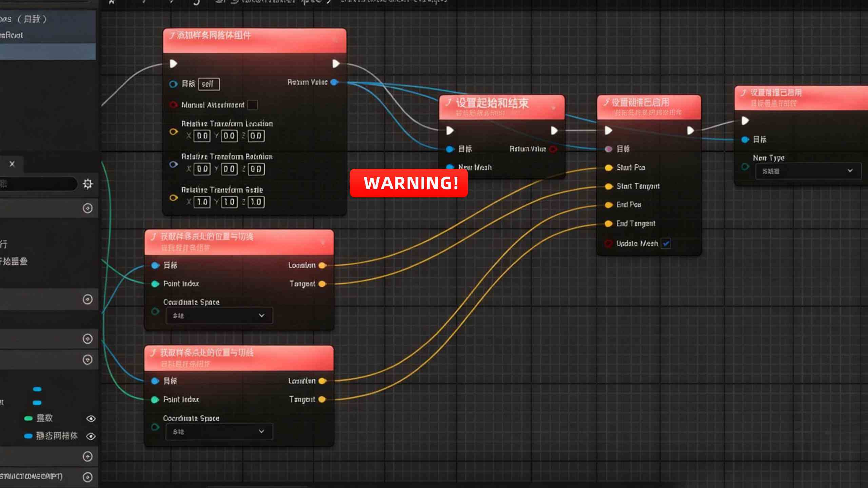
Task: Click the Point Index pin on upper spline node
Action: [155, 284]
